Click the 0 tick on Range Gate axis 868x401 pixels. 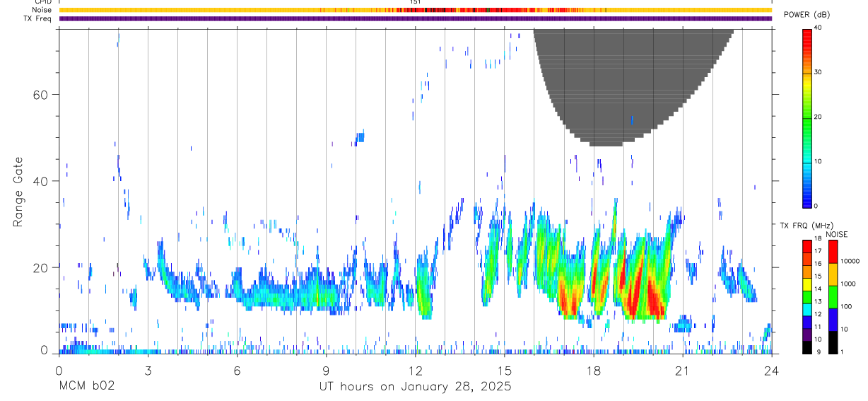click(x=45, y=350)
